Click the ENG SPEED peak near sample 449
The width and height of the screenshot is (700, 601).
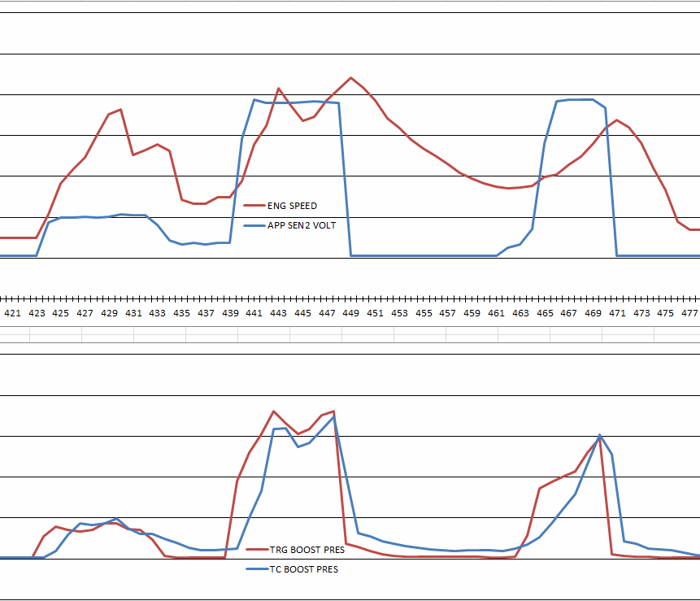tap(351, 78)
